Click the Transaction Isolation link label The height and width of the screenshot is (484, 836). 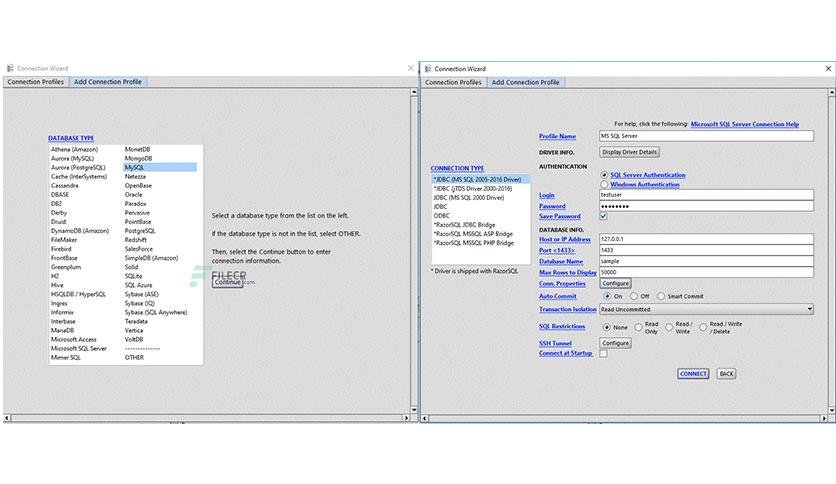[x=567, y=309]
